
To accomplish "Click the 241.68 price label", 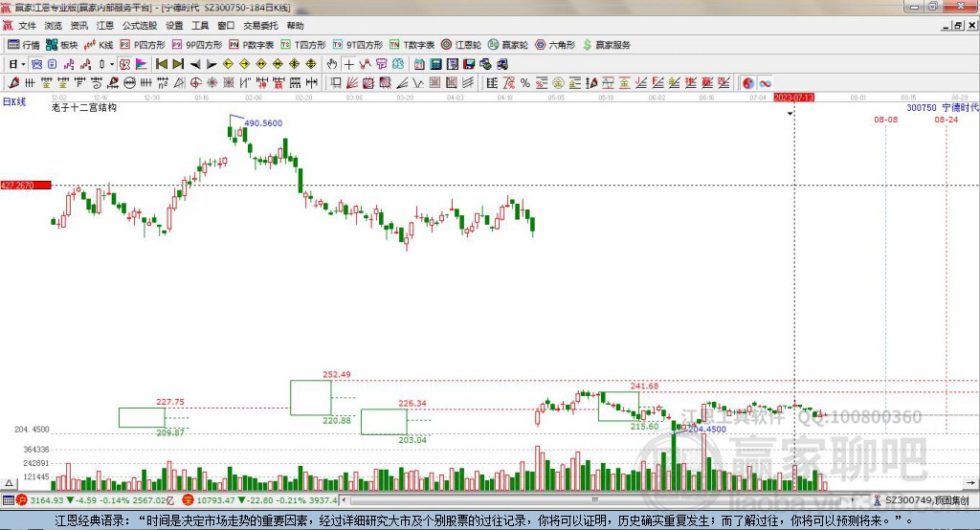I will coord(644,386).
